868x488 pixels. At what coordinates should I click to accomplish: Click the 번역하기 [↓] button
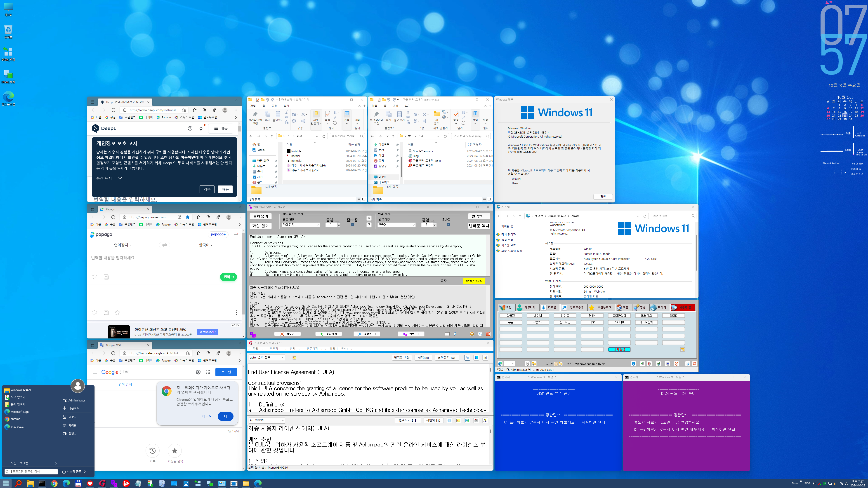pyautogui.click(x=407, y=420)
